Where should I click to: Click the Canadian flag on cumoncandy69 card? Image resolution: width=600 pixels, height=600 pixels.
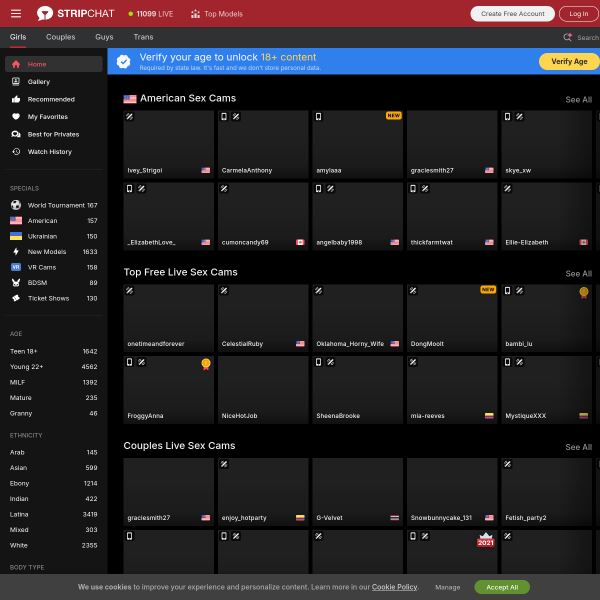(x=300, y=242)
